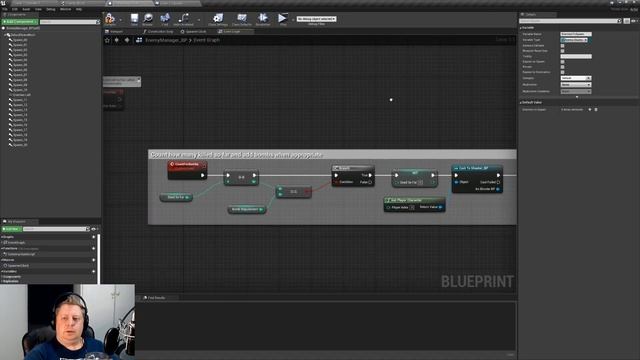This screenshot has height=360, width=640.
Task: Click the Play toolbar button
Action: point(282,19)
